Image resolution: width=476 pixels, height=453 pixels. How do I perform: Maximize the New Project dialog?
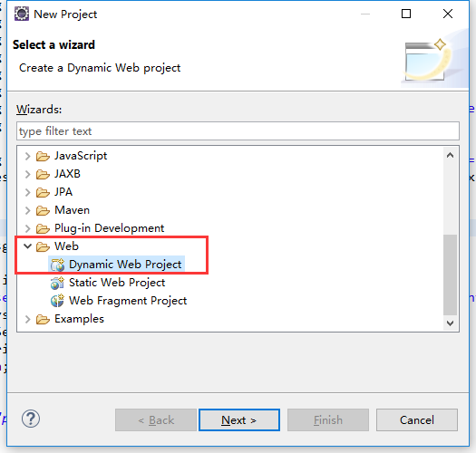click(406, 14)
